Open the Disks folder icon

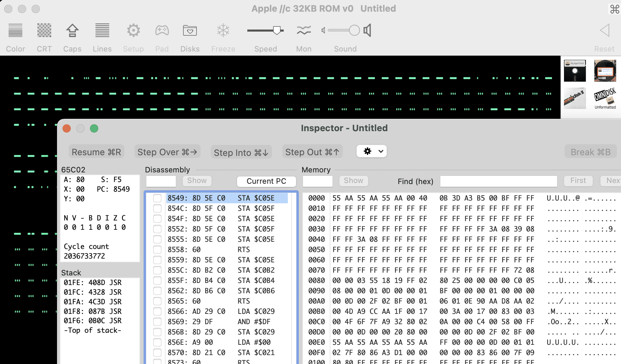190,30
